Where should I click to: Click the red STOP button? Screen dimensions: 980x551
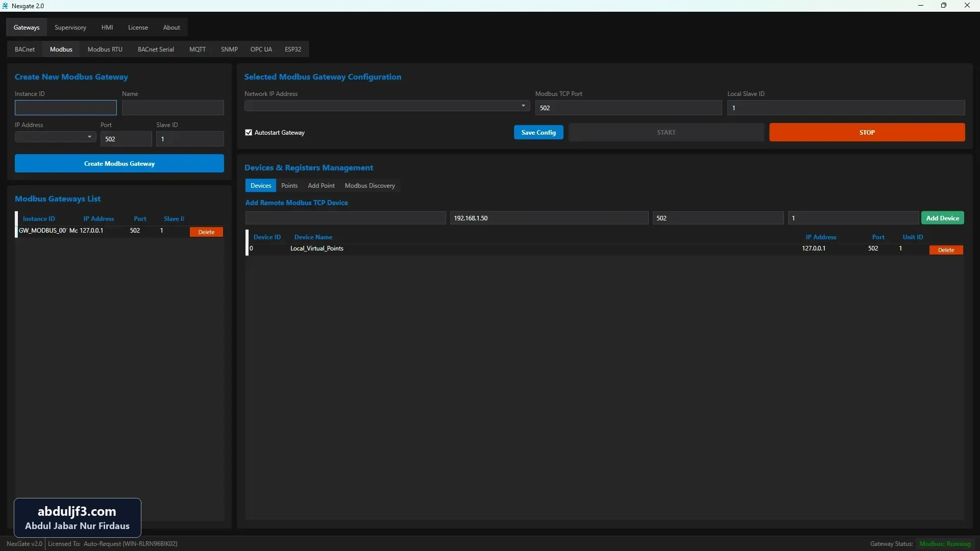[x=867, y=133]
